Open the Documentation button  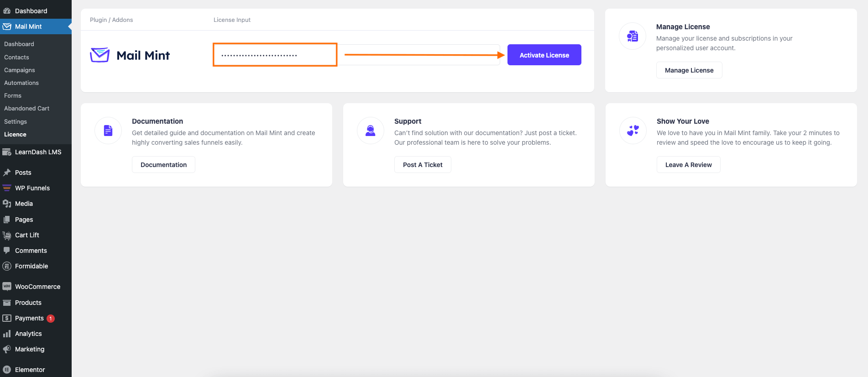click(x=163, y=165)
